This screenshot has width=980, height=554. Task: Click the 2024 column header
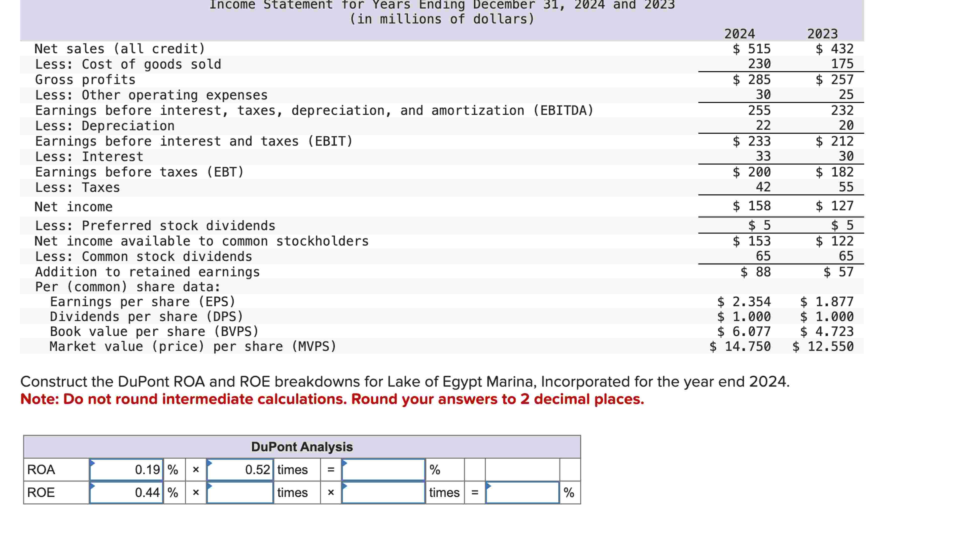[739, 34]
